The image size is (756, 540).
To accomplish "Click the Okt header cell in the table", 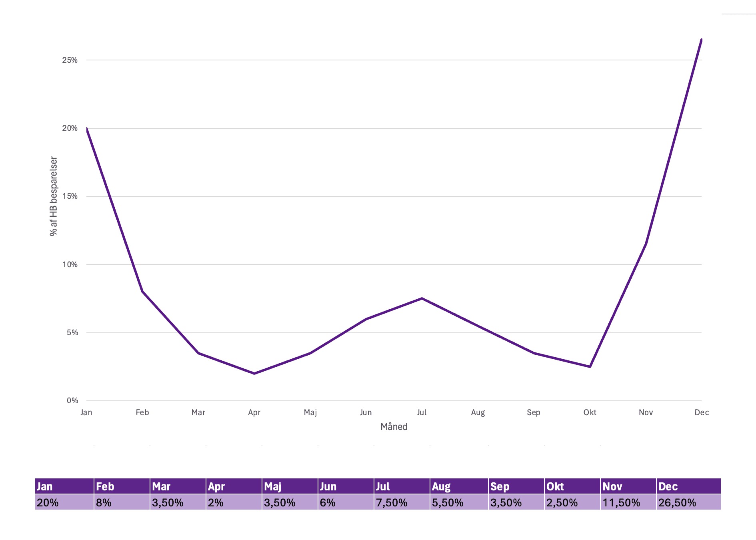I will point(572,486).
